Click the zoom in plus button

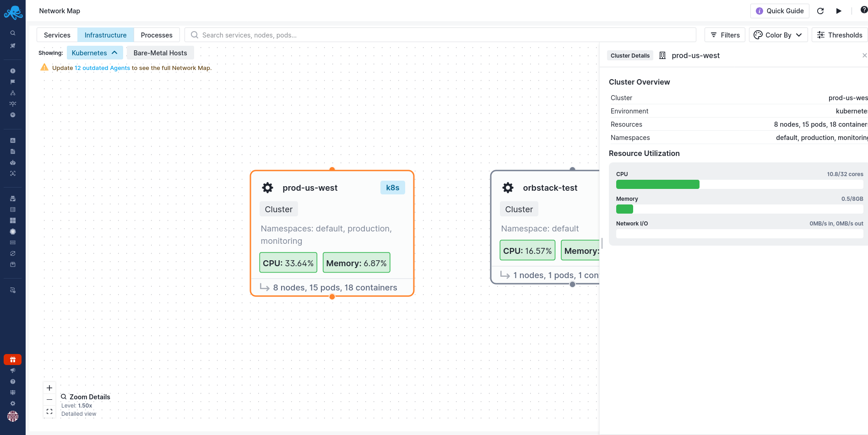49,388
